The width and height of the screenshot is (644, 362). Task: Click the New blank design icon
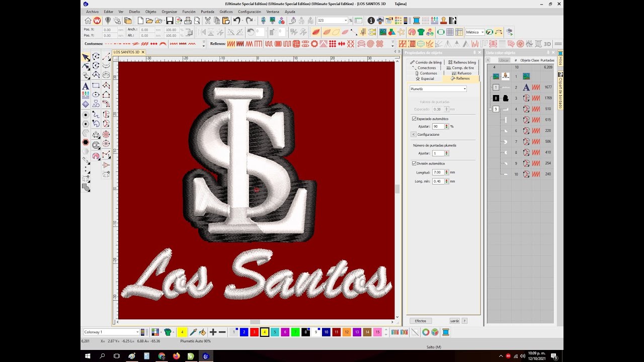click(x=141, y=21)
